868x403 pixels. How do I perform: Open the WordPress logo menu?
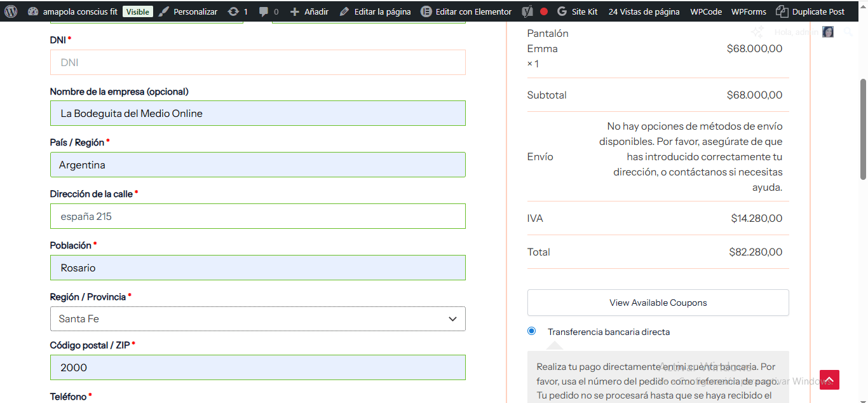11,11
